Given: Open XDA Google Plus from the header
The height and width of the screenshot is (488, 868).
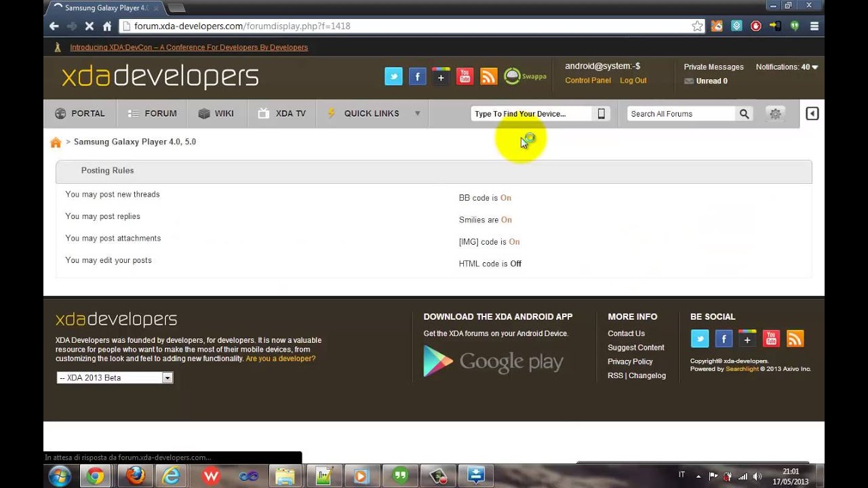Looking at the screenshot, I should 441,77.
